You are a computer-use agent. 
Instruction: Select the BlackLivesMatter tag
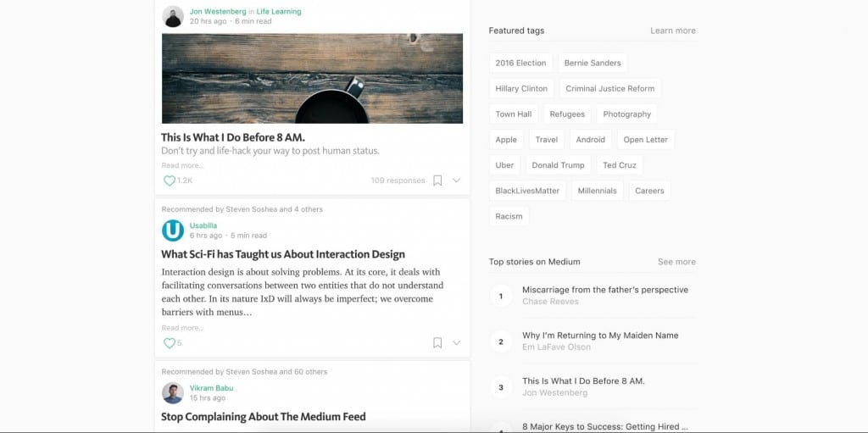[x=527, y=191]
